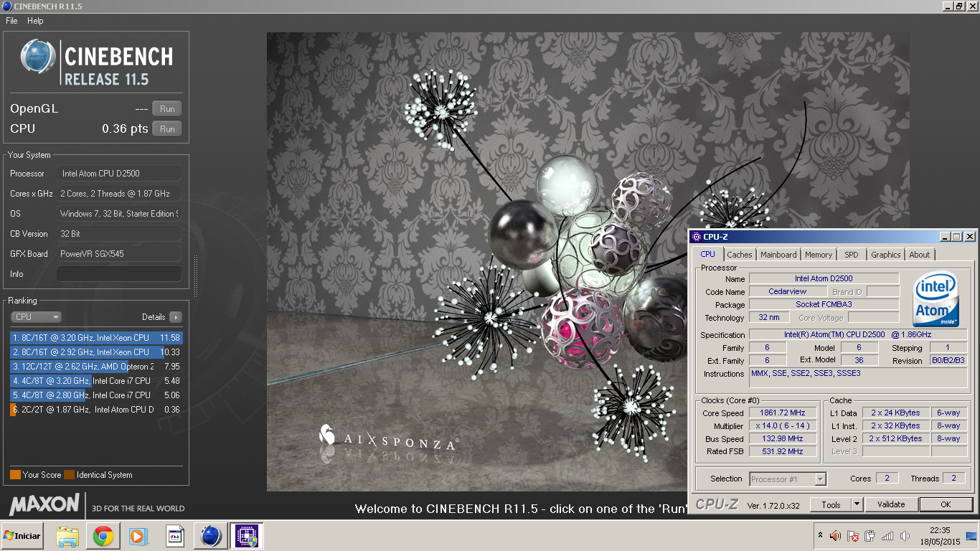Click the Tools button in CPU-Z
The height and width of the screenshot is (551, 980).
point(831,504)
